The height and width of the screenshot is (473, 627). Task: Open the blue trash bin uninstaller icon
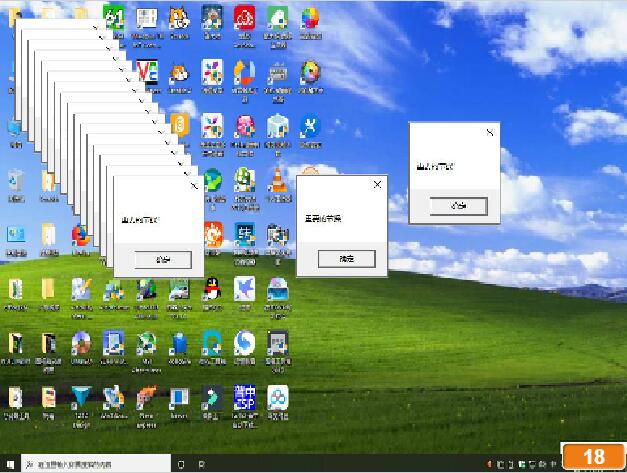(x=179, y=344)
